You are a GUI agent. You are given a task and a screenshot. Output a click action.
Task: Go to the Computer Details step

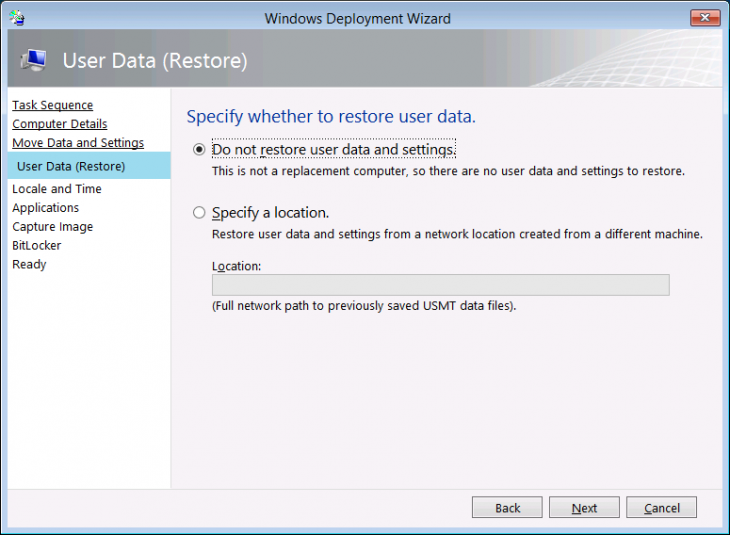point(59,124)
